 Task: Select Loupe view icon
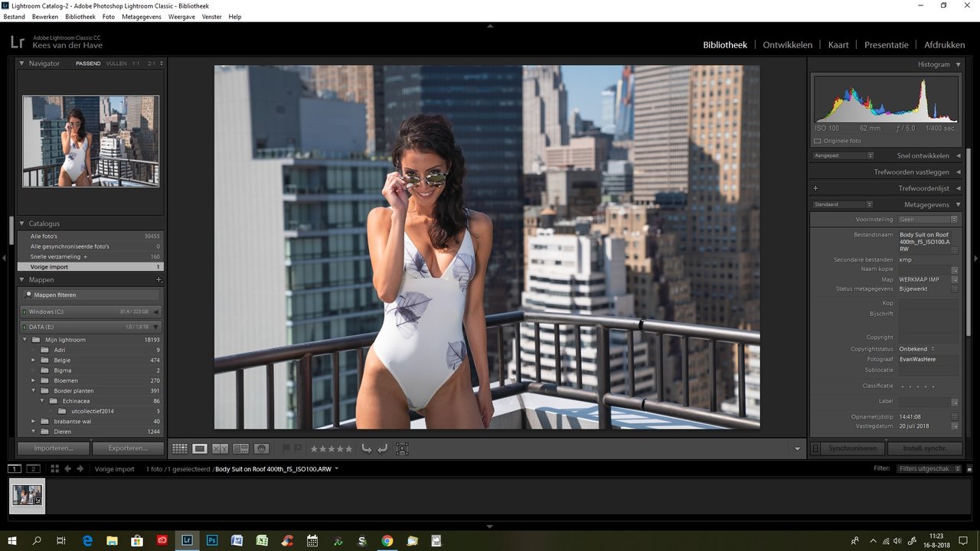coord(200,448)
